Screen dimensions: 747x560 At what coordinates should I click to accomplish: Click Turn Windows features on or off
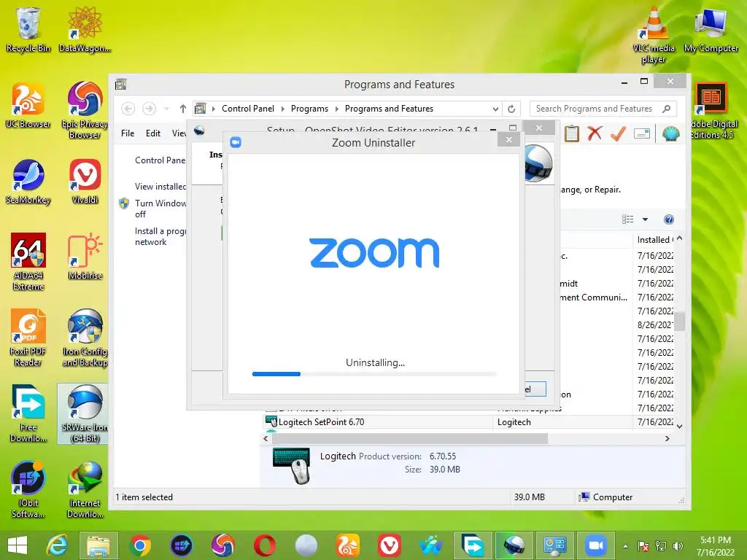[160, 209]
